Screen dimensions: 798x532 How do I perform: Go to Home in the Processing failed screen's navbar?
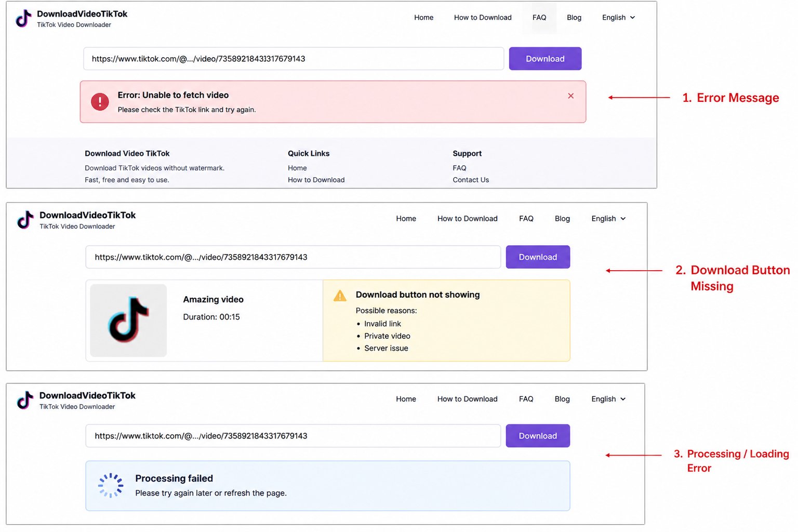pos(406,399)
